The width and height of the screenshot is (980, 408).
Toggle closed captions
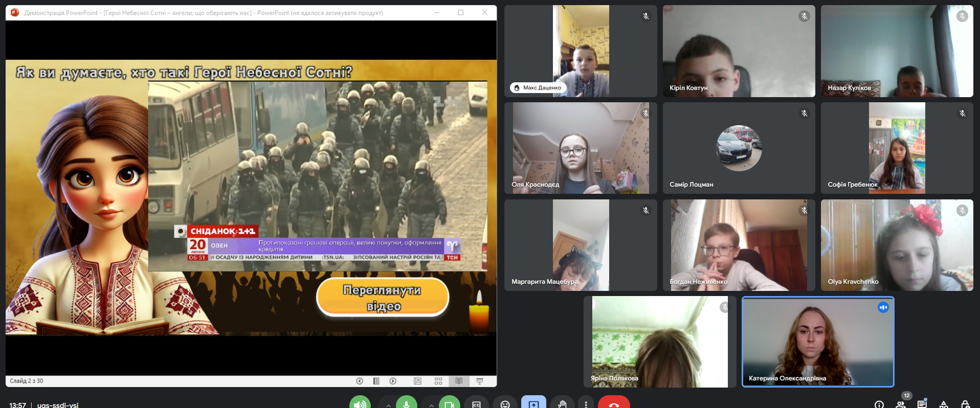476,404
